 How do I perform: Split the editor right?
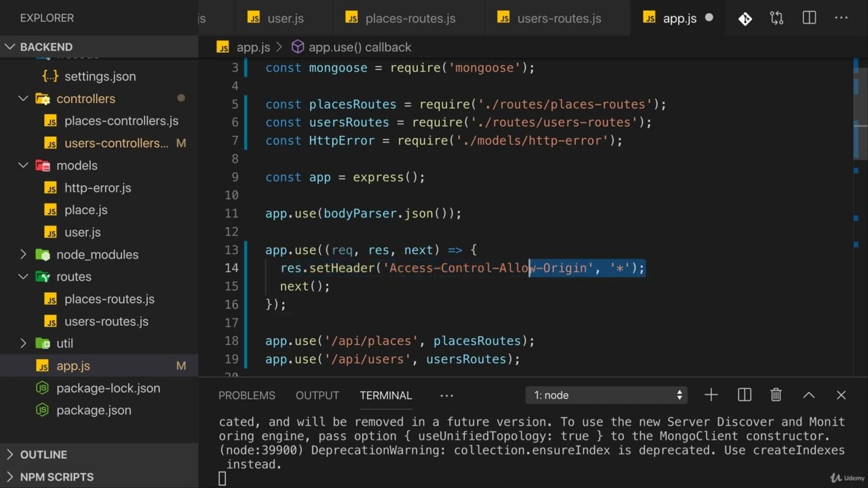[x=809, y=18]
